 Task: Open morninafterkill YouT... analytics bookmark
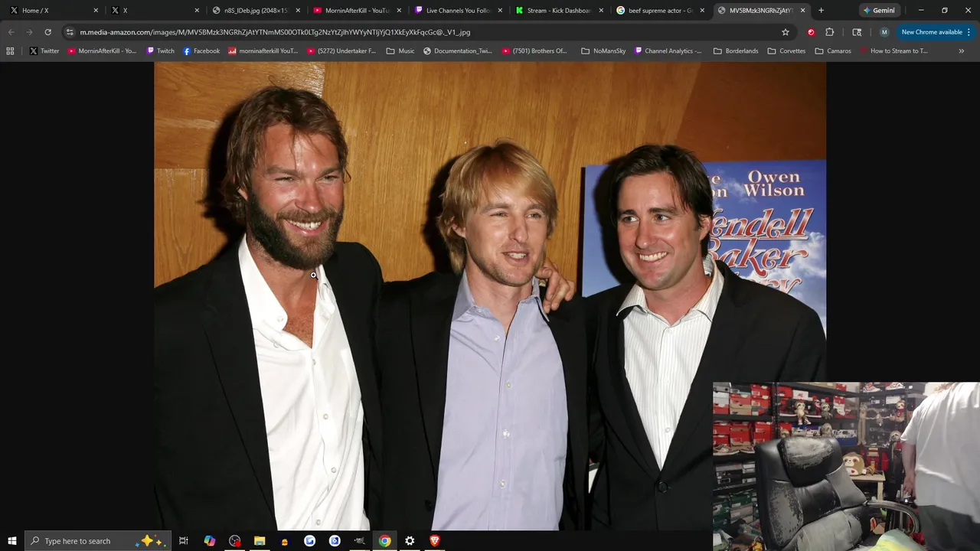point(263,51)
